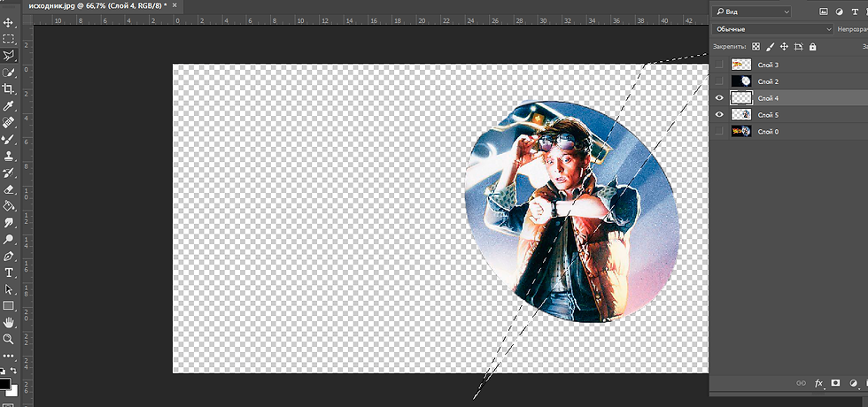Select layer named Слой 0
This screenshot has height=407, width=868.
[769, 131]
